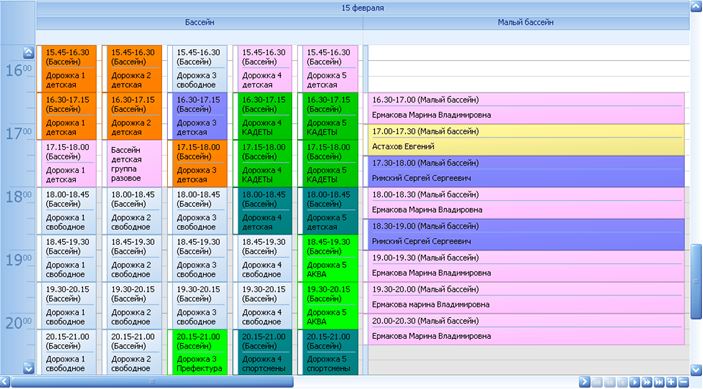Select the green Дорожка 3 Префектура 20.15-21.00 slot
This screenshot has width=703, height=389.
tap(199, 352)
